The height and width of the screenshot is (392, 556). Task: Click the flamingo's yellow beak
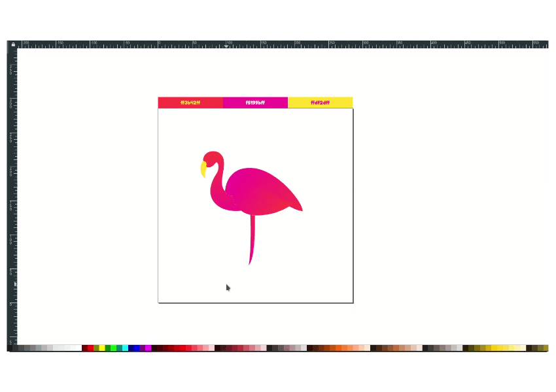click(203, 170)
